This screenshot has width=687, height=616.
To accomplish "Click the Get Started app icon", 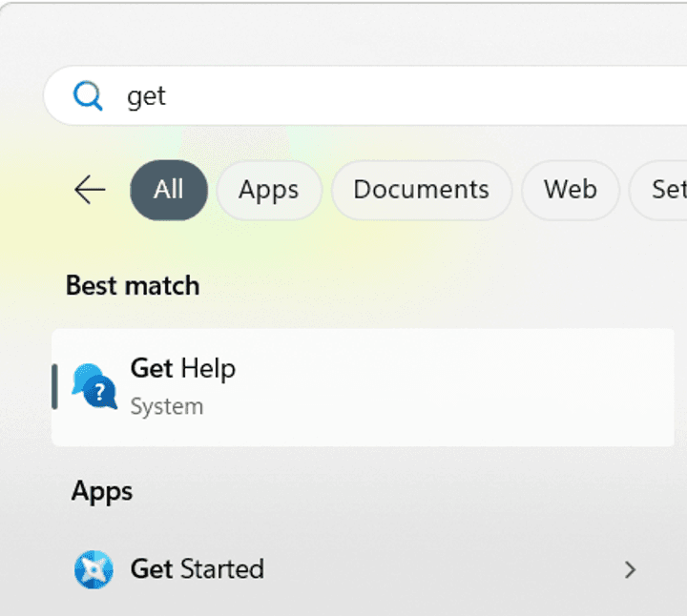I will [x=94, y=569].
